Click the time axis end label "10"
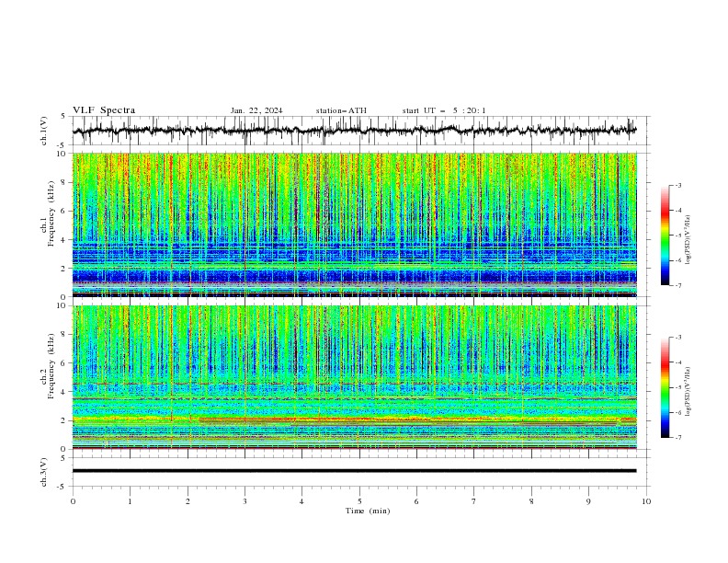The width and height of the screenshot is (728, 563). pyautogui.click(x=646, y=501)
